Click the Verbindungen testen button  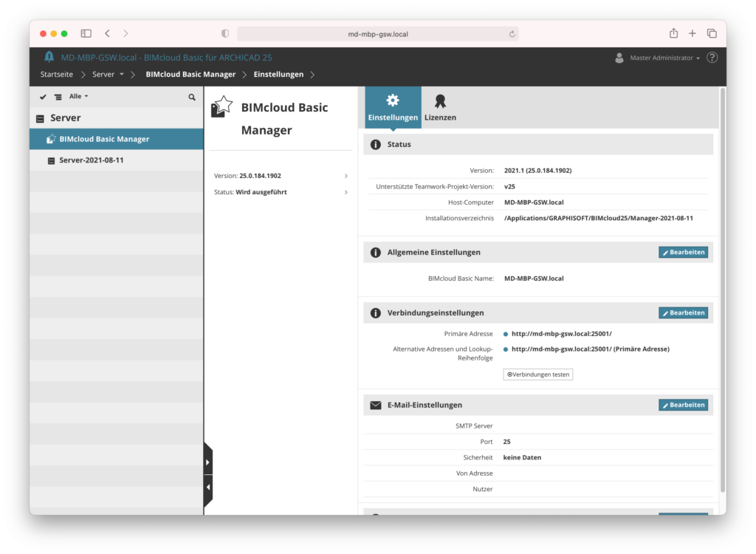point(537,374)
